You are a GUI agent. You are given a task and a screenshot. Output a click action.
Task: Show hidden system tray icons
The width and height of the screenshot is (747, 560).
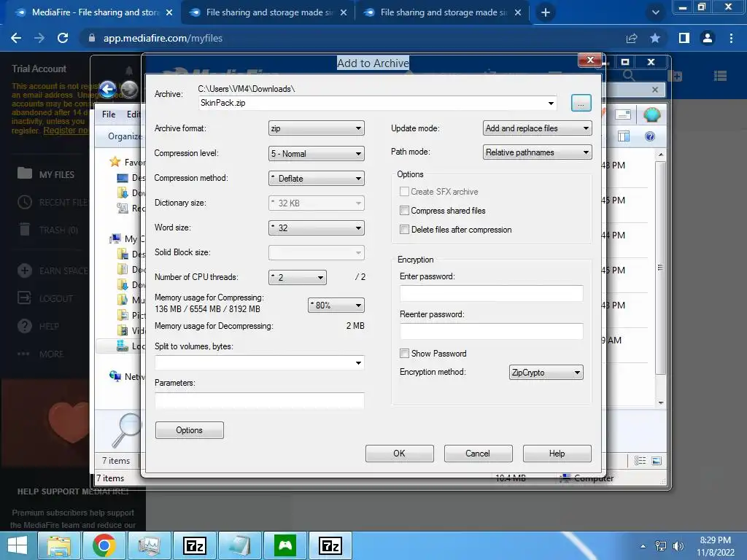643,546
